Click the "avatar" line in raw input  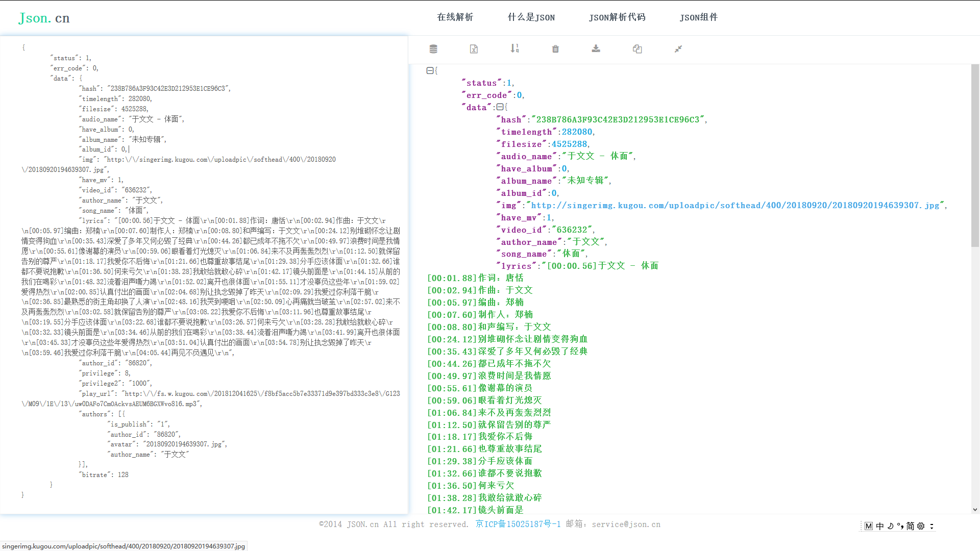167,444
